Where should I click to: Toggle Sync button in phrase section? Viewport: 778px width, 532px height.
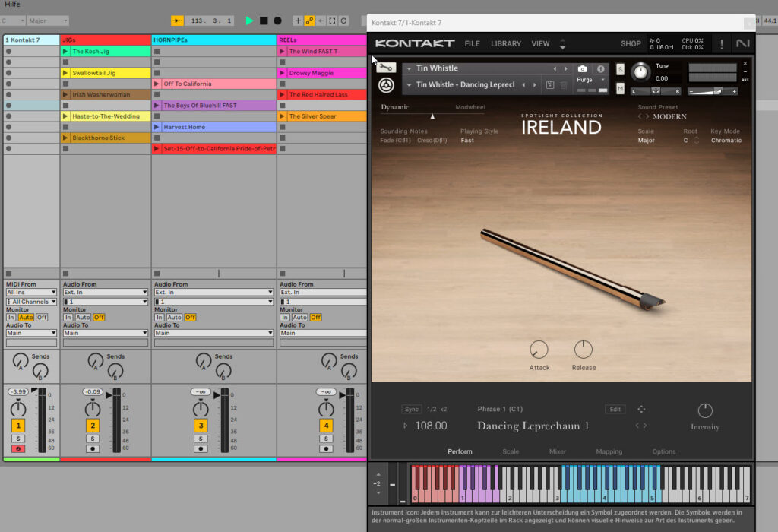[x=411, y=409]
